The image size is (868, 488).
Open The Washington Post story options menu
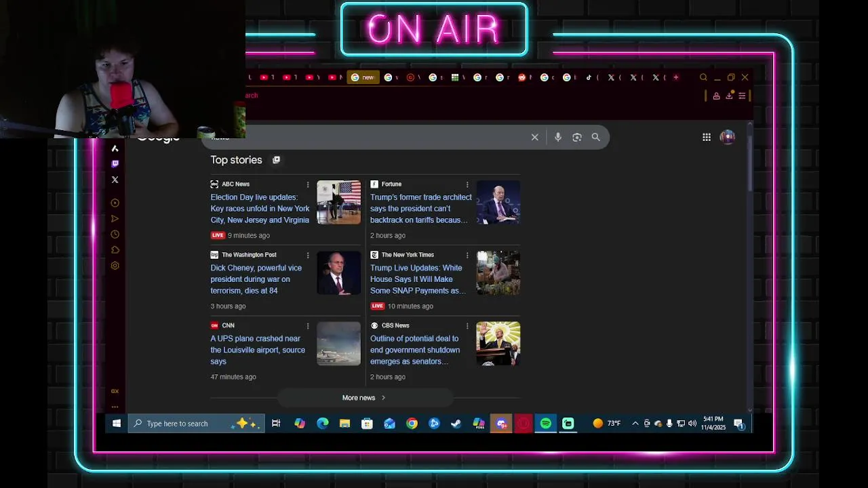tap(308, 255)
